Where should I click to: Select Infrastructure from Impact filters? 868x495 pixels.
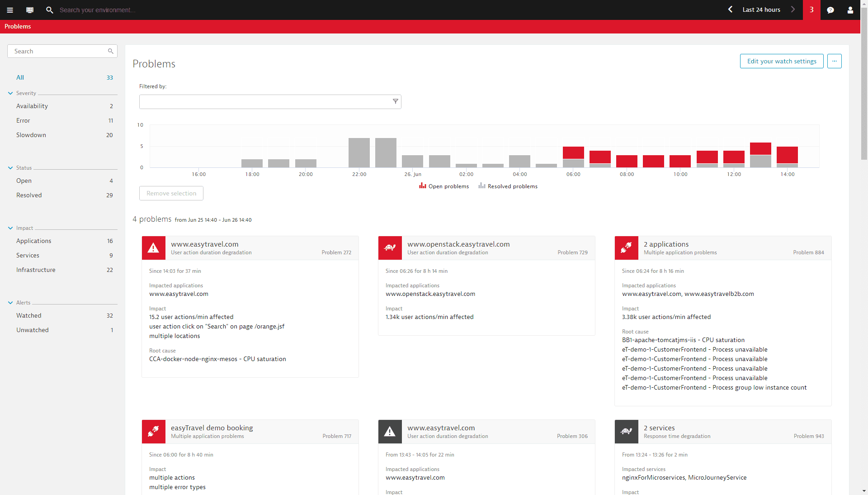coord(36,270)
